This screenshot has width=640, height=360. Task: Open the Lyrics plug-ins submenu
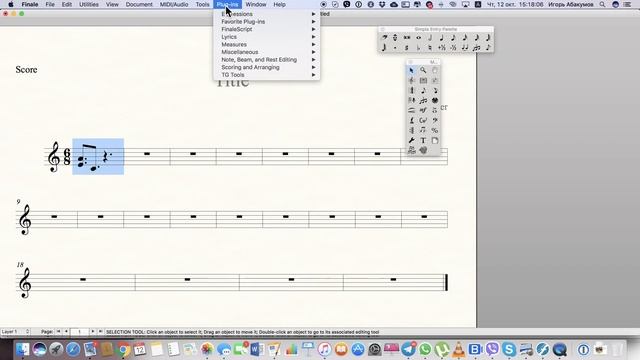(x=267, y=37)
